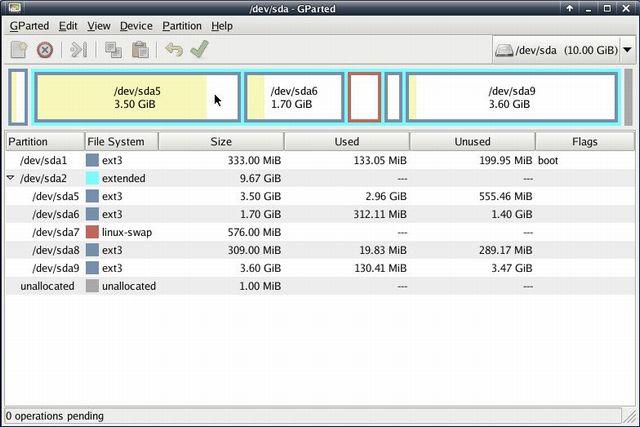
Task: Open the GParted menu
Action: point(29,26)
